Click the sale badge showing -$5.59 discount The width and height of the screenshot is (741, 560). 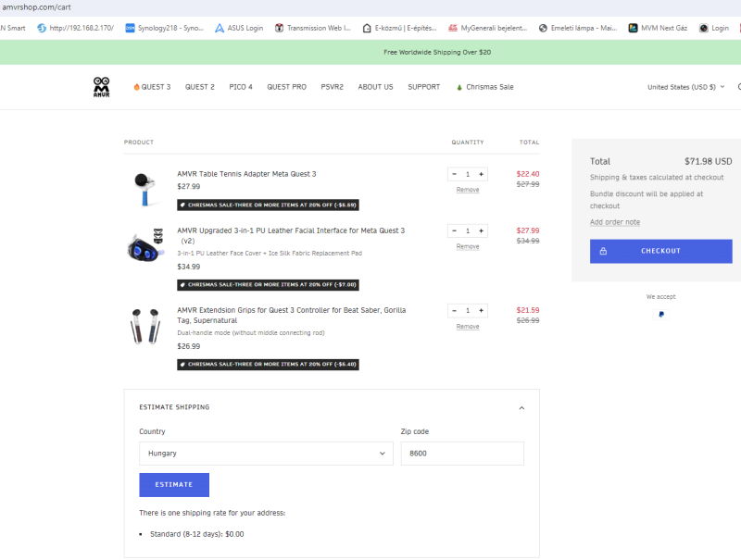point(268,205)
